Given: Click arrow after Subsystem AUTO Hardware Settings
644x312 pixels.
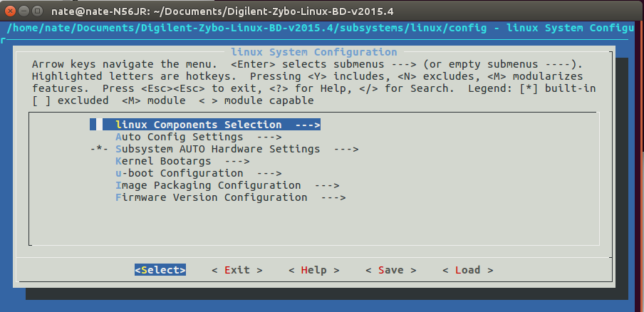Looking at the screenshot, I should 346,149.
